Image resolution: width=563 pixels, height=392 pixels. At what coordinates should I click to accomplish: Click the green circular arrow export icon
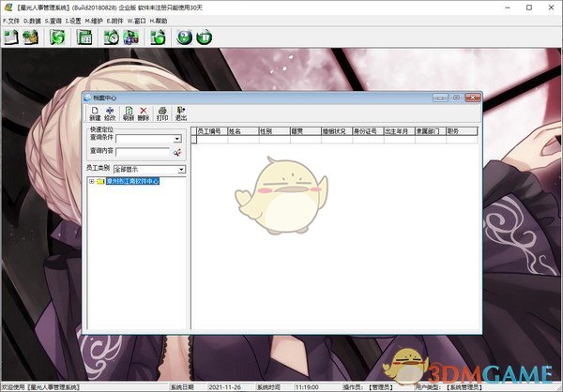[x=158, y=38]
